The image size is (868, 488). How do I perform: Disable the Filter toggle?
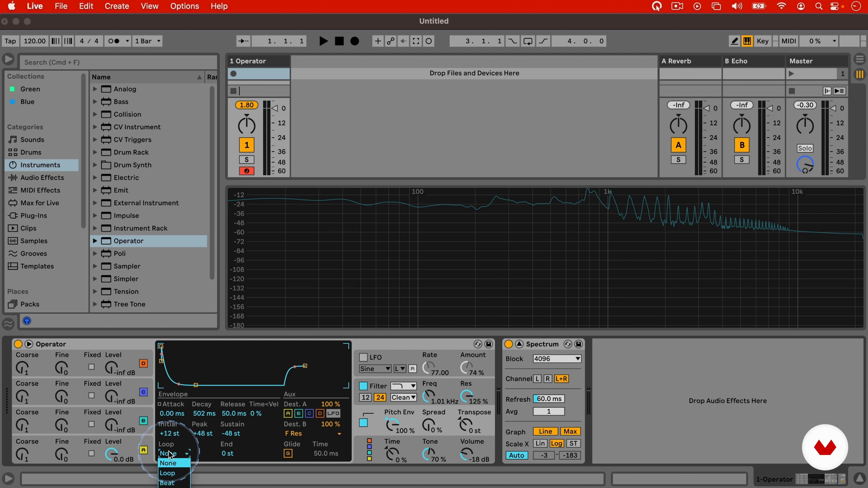363,386
